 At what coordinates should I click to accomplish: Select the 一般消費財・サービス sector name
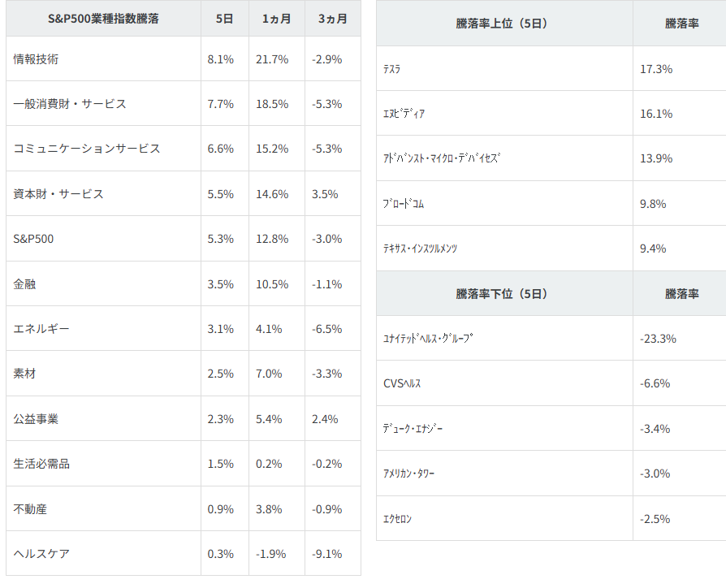pos(70,104)
